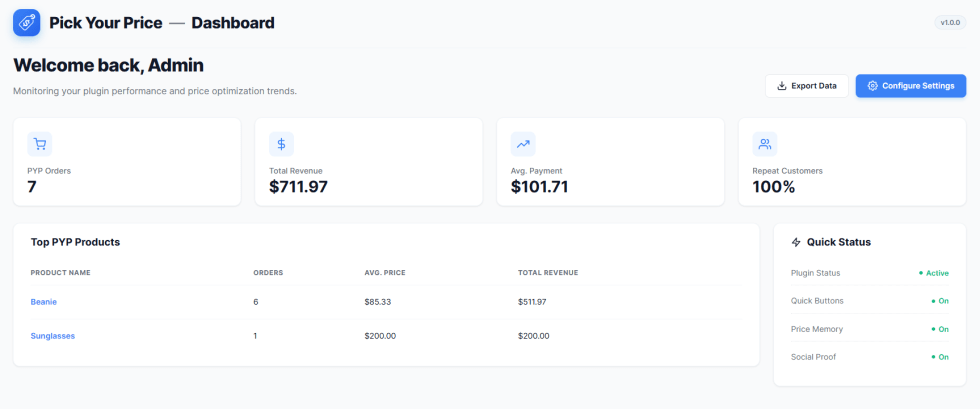980x409 pixels.
Task: Click the Pick Your Price logo icon
Action: point(26,23)
